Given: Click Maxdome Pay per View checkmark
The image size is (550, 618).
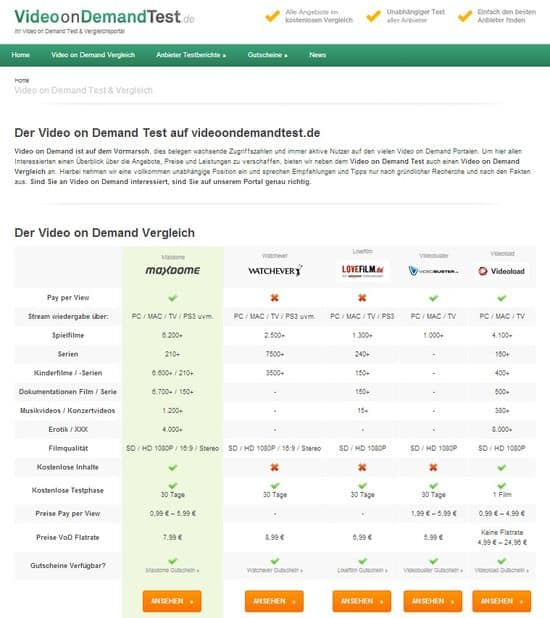Looking at the screenshot, I should point(173,298).
